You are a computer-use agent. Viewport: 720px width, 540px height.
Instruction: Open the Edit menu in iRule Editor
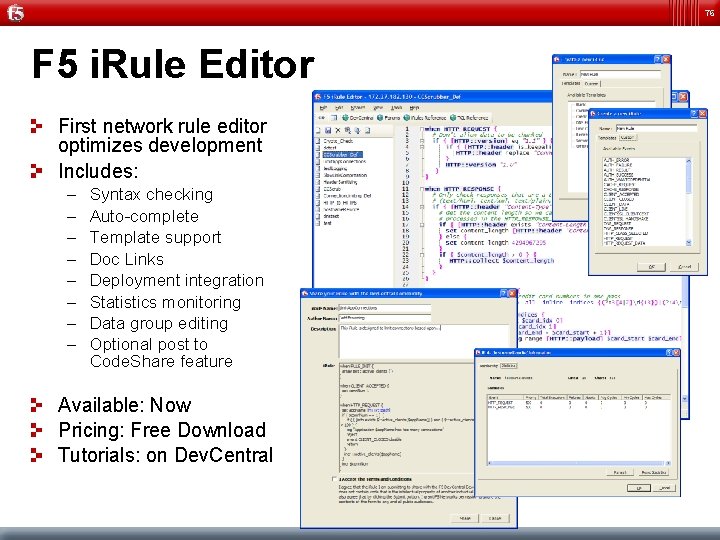pyautogui.click(x=339, y=107)
